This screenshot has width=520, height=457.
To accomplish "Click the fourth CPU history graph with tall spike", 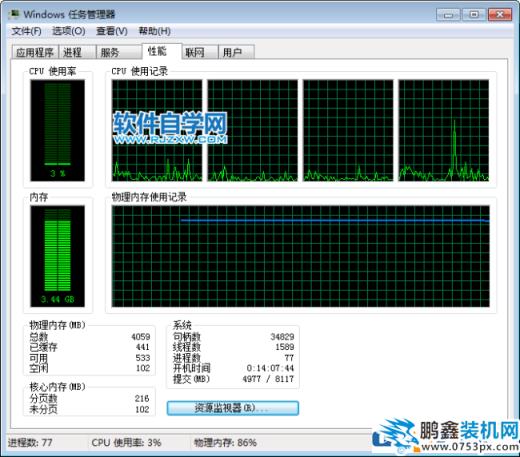I will point(444,130).
